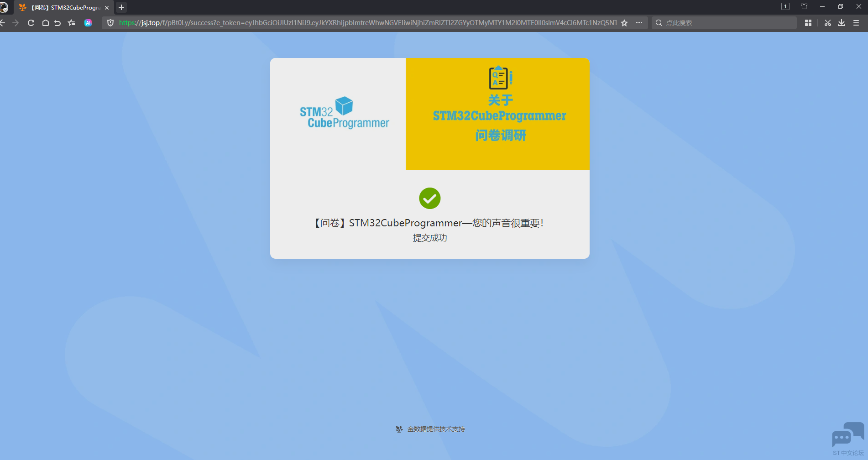Screen dimensions: 868x460
Task: Click the browser back arrow
Action: 2,23
